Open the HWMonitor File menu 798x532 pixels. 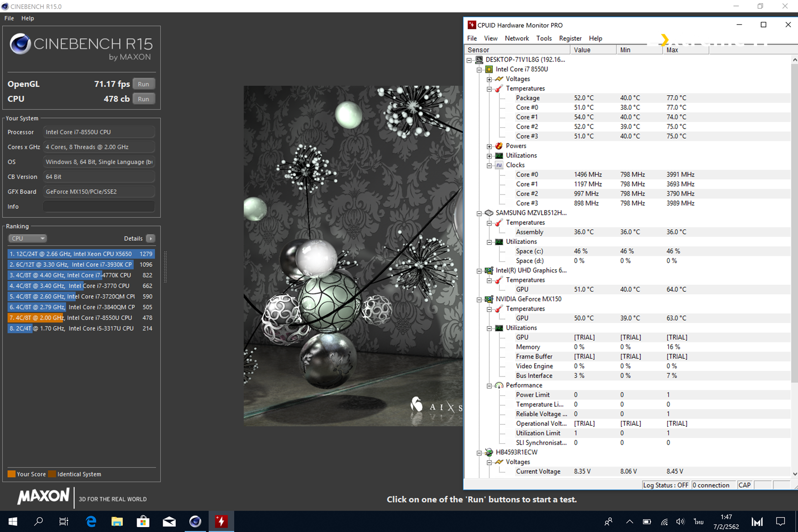(472, 38)
